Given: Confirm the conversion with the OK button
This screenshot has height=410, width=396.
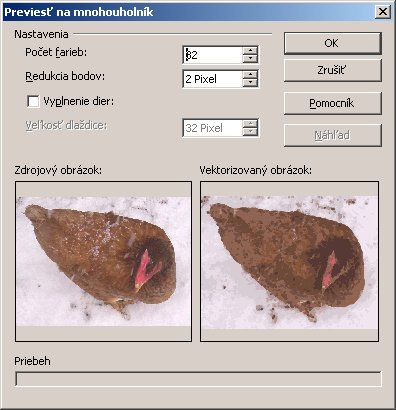Looking at the screenshot, I should point(332,43).
